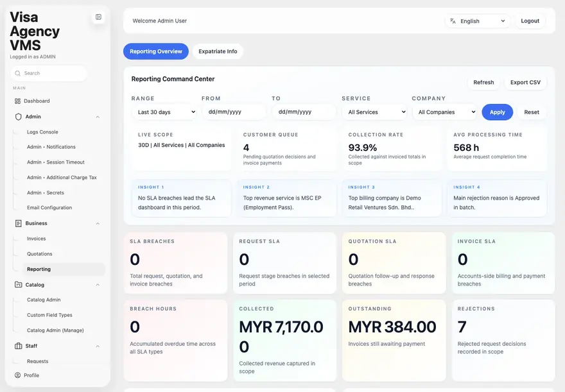Open Custom Field Types menu item
Viewport: 565px width, 392px height.
(x=49, y=315)
